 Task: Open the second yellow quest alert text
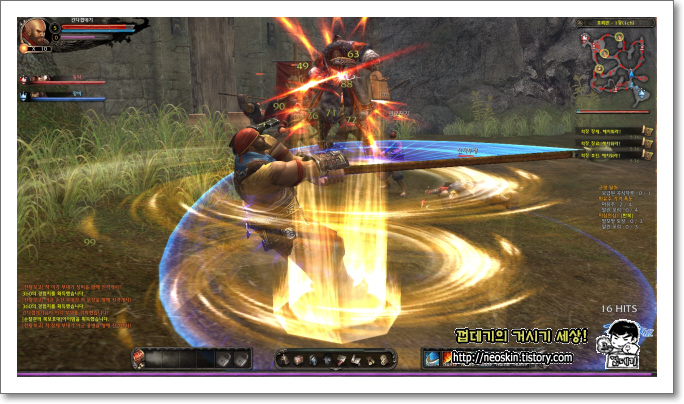coord(601,144)
